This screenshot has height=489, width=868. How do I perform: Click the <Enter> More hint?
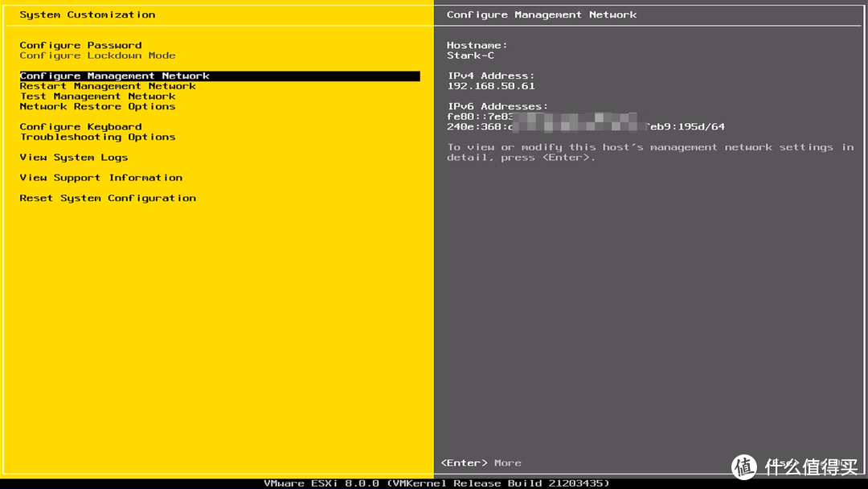pos(481,462)
